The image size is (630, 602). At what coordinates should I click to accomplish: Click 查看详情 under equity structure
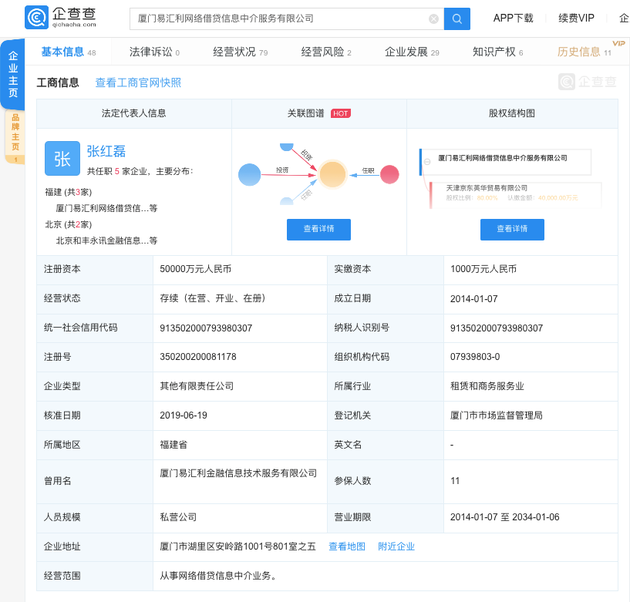(x=512, y=229)
